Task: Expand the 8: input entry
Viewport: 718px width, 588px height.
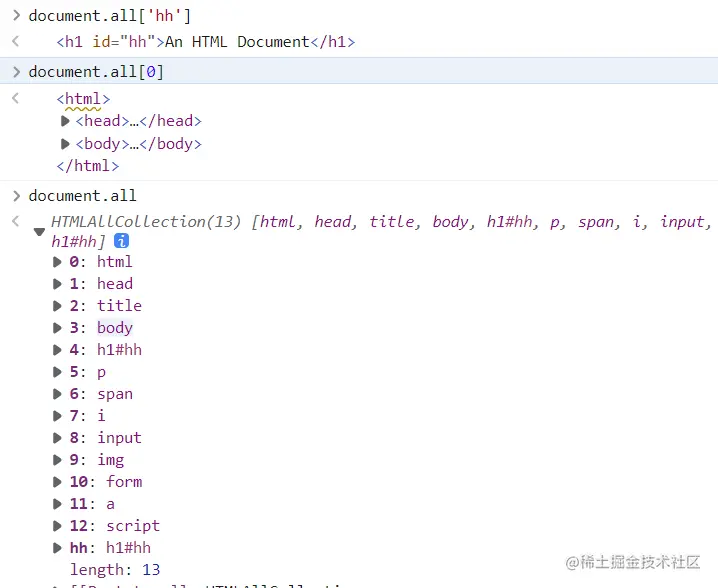Action: pyautogui.click(x=57, y=438)
